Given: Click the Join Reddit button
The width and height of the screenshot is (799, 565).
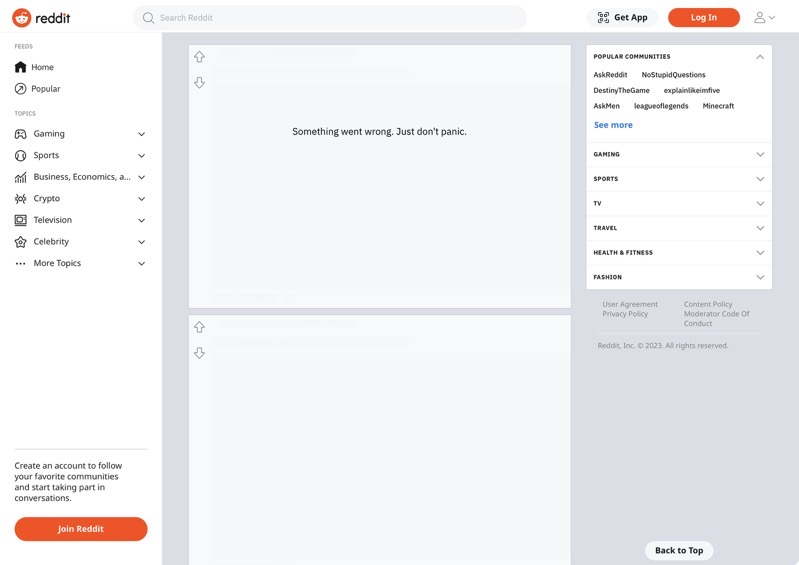Looking at the screenshot, I should pyautogui.click(x=81, y=529).
